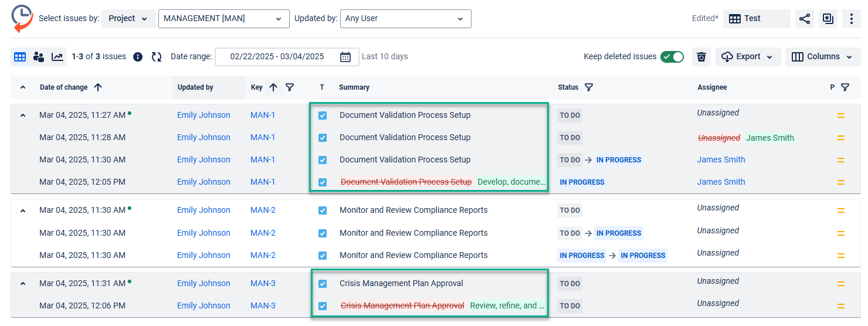Switch to the chart graph view icon

tap(57, 57)
